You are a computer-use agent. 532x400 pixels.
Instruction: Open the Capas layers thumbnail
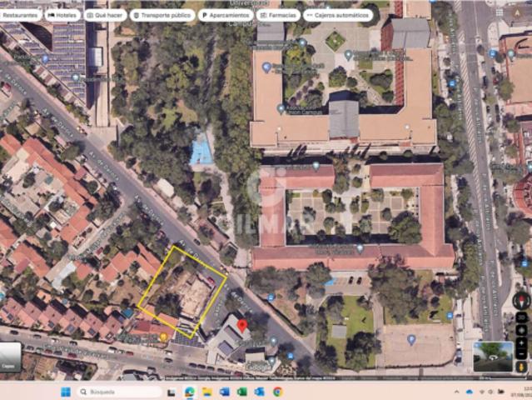[x=9, y=357]
